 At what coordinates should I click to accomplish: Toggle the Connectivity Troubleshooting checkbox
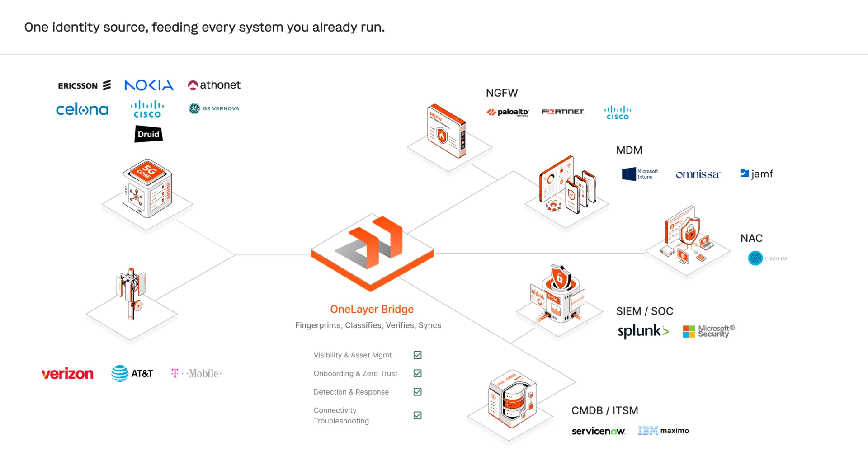pos(418,415)
